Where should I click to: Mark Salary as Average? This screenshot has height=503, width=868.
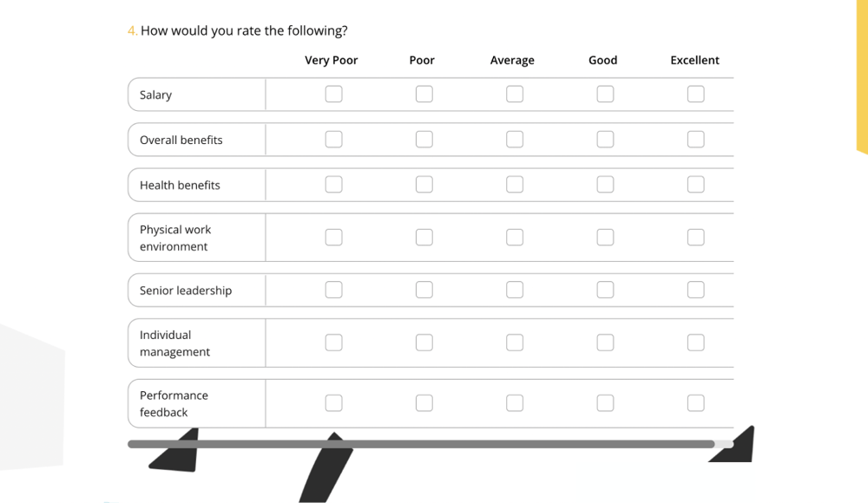[515, 94]
